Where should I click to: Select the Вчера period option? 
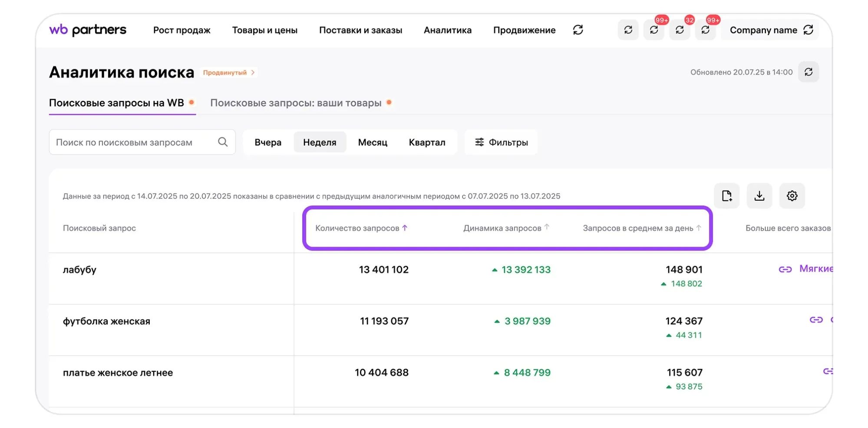tap(268, 143)
